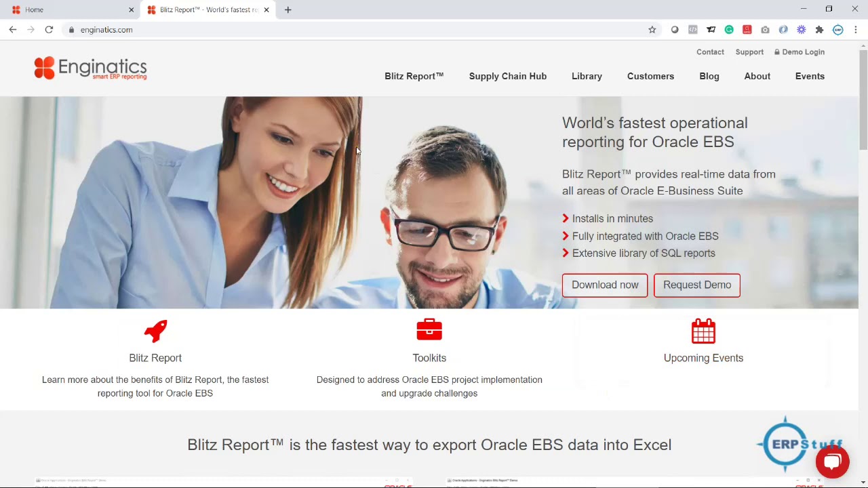Click the Enginatics logo
The height and width of the screenshot is (488, 868).
(90, 68)
